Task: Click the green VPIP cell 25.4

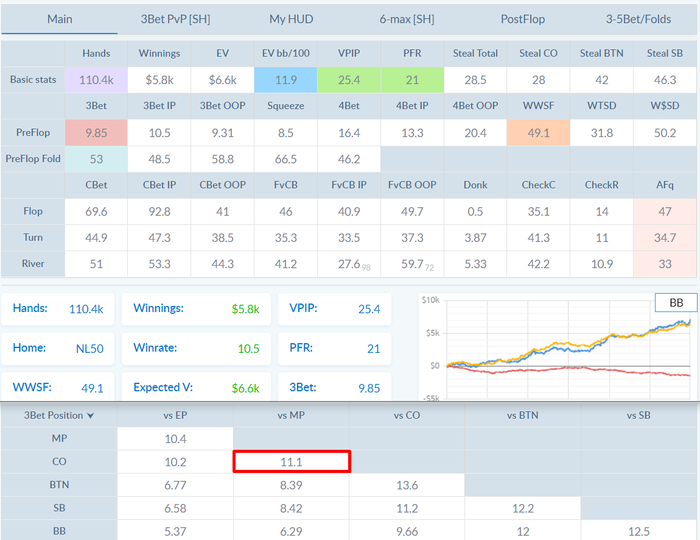Action: click(x=349, y=80)
